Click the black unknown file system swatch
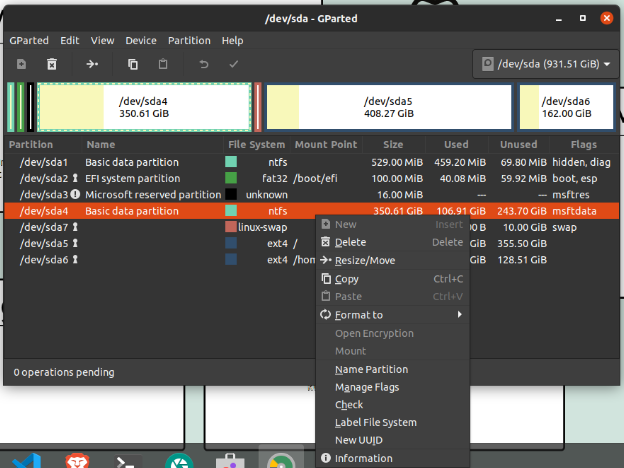 231,194
